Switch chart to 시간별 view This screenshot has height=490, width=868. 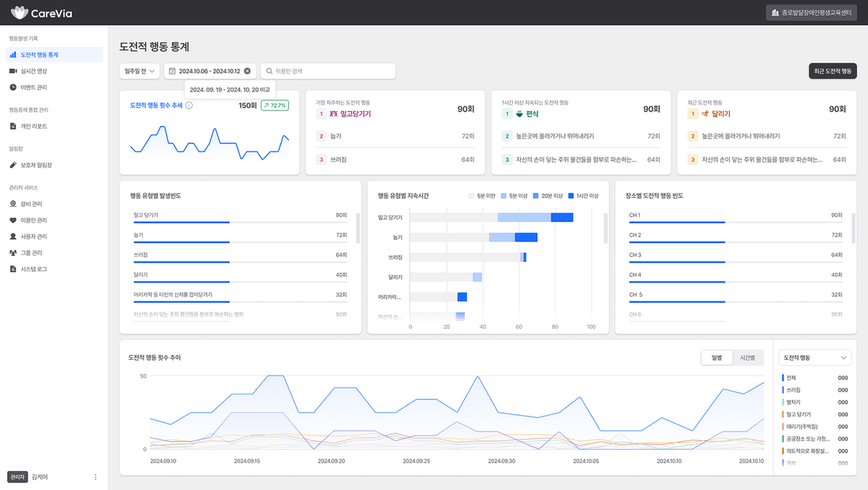[x=747, y=357]
